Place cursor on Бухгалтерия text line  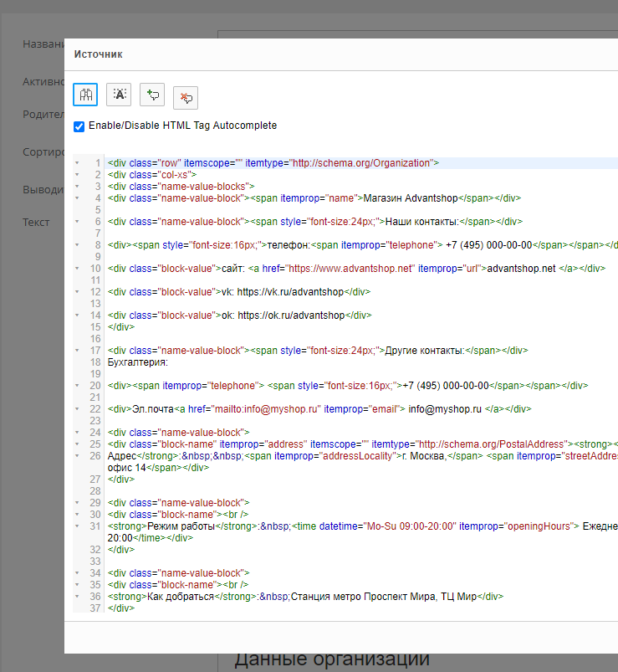point(138,362)
